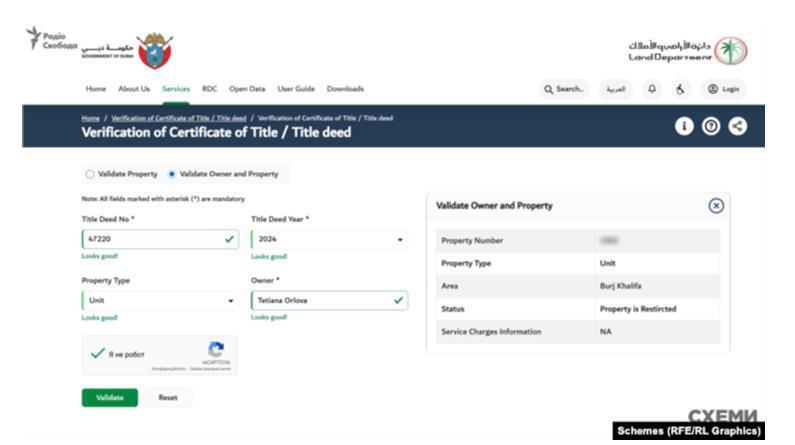Select the Validate Property radio button
Viewport: 795px width, 445px height.
click(90, 174)
